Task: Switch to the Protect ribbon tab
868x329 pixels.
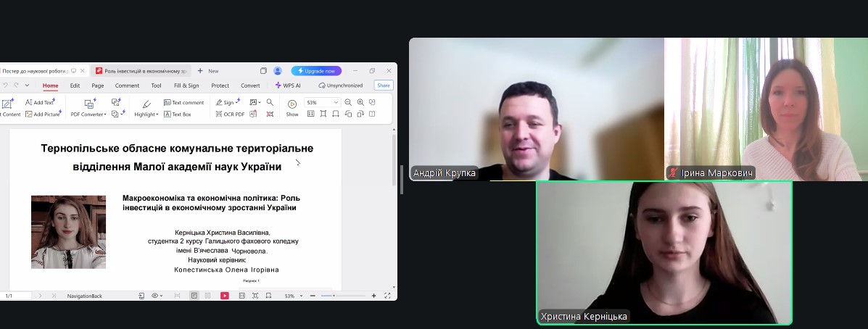Action: click(220, 86)
